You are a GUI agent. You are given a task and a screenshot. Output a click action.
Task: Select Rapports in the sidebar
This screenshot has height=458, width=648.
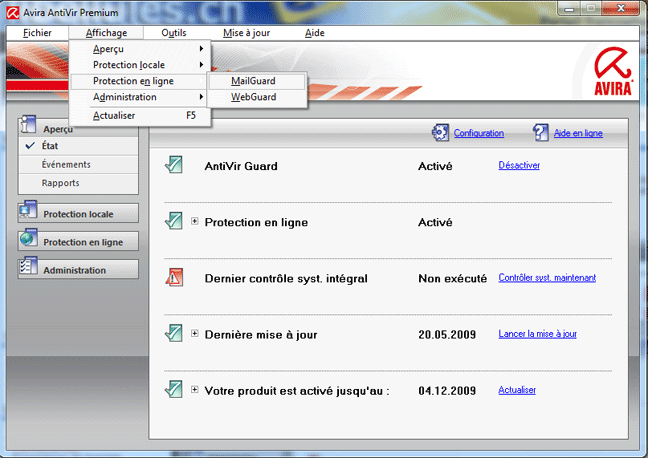pos(78,183)
